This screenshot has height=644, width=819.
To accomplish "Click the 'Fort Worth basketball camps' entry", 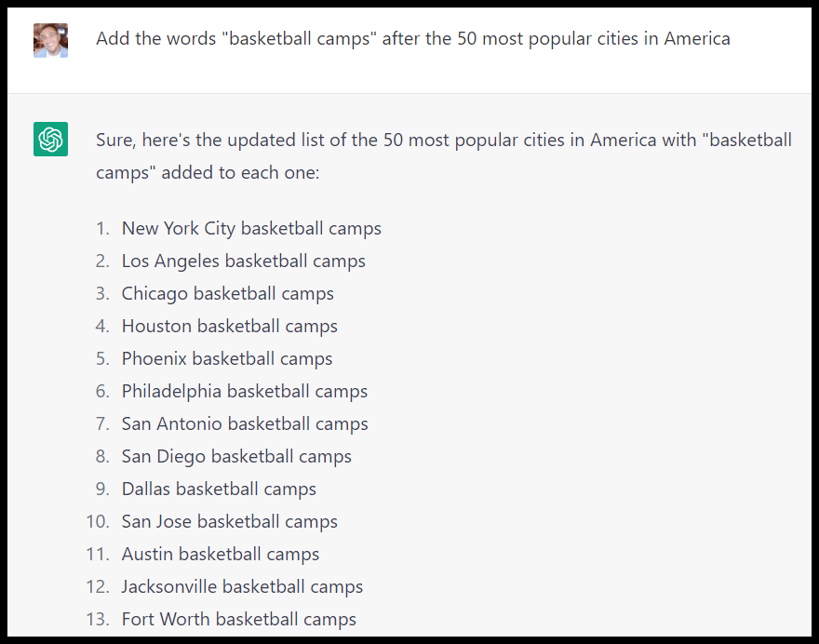I will tap(238, 619).
